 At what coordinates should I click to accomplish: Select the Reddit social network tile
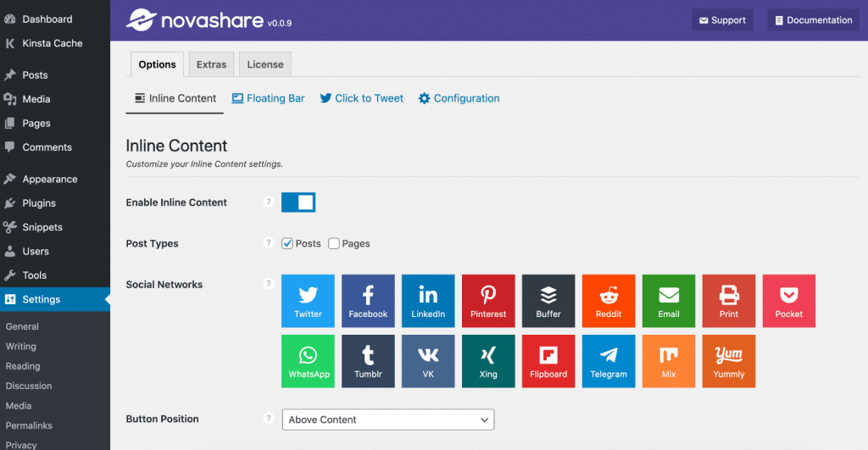[609, 301]
